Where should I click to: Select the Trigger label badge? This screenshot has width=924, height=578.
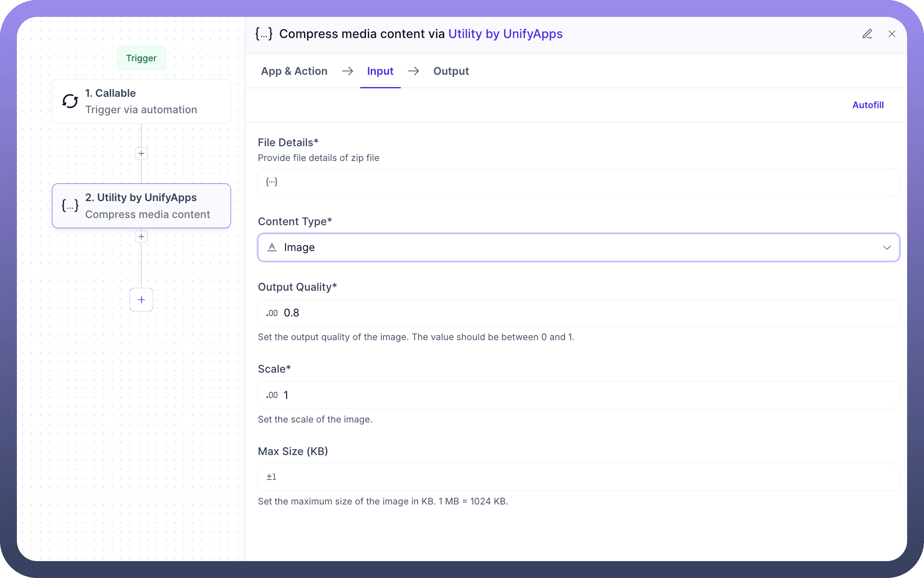click(141, 58)
